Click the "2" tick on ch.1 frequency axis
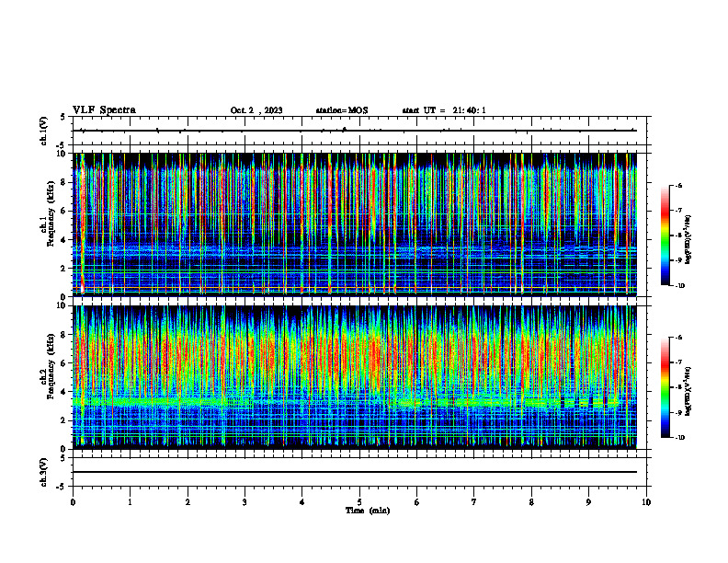The height and width of the screenshot is (563, 728). pos(65,269)
